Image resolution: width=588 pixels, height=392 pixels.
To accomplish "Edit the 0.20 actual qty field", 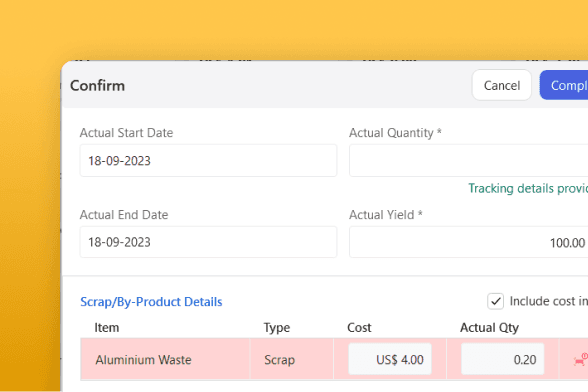I will pyautogui.click(x=502, y=359).
